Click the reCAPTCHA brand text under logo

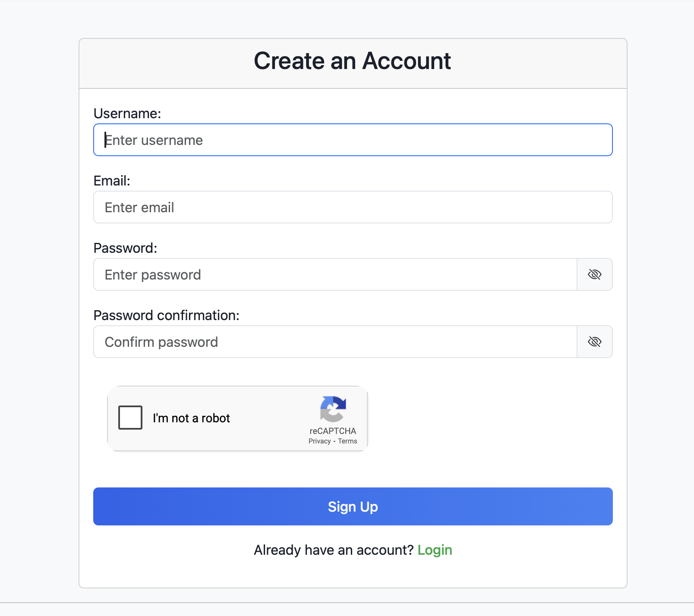[333, 431]
